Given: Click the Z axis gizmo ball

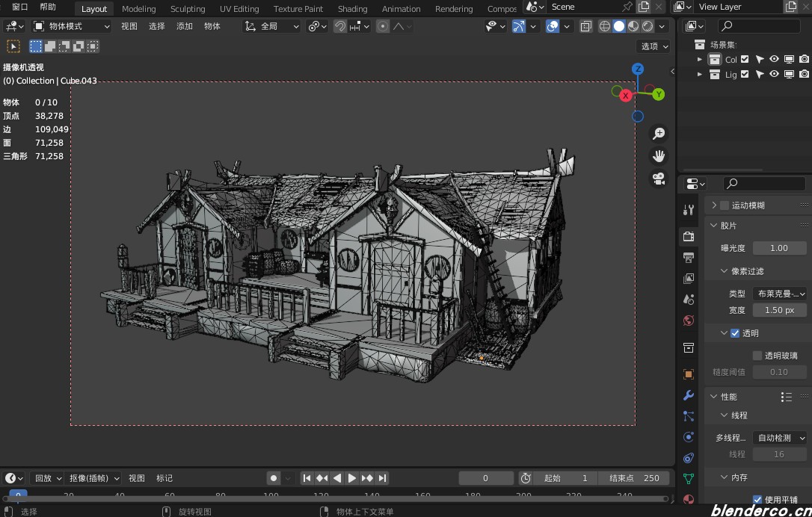Looking at the screenshot, I should (x=638, y=69).
